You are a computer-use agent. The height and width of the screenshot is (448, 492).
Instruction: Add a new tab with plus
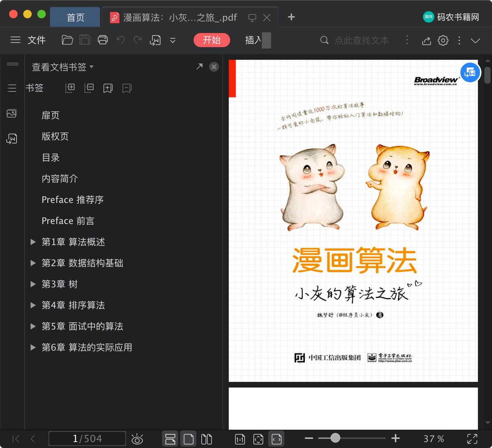click(291, 17)
